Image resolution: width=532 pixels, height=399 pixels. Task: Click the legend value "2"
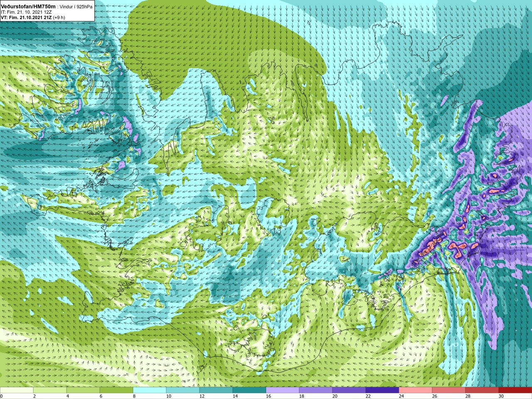pyautogui.click(x=34, y=396)
